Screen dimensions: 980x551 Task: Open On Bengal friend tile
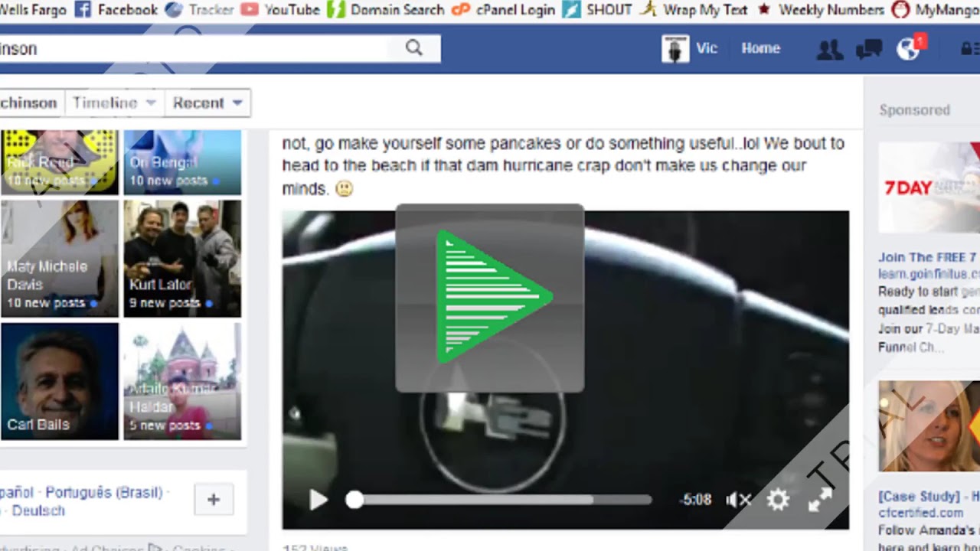pyautogui.click(x=182, y=162)
